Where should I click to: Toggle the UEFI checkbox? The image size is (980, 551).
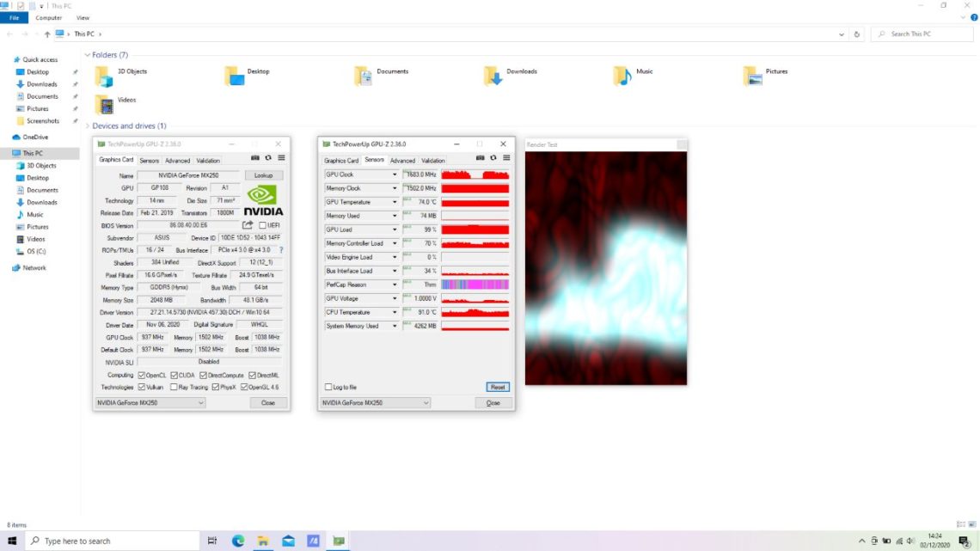coord(260,225)
